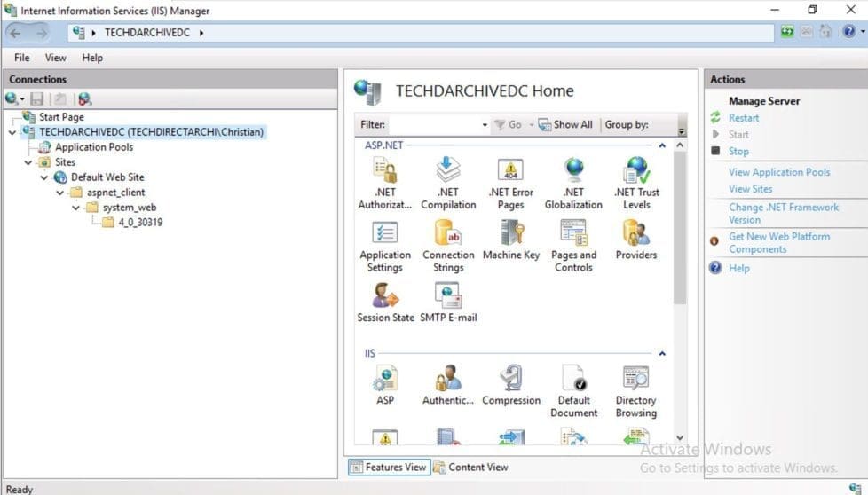Open the Connection Strings feature
The width and height of the screenshot is (868, 495).
[x=448, y=246]
